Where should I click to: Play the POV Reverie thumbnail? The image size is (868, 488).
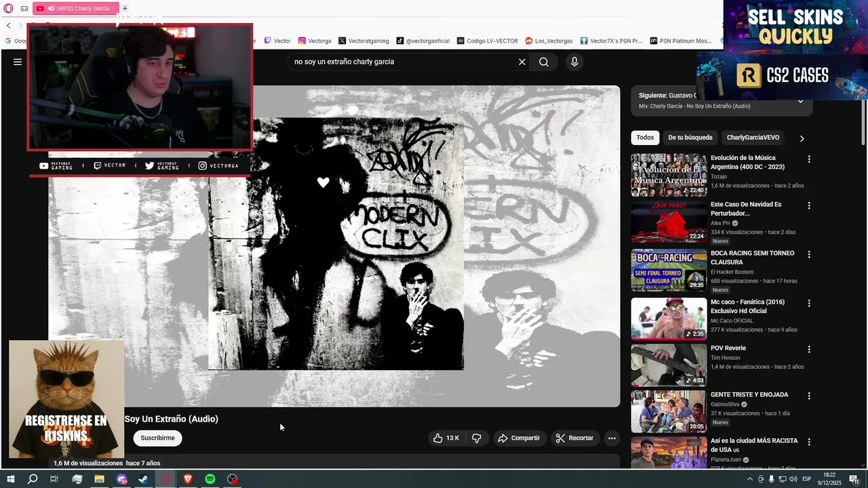[x=669, y=365]
